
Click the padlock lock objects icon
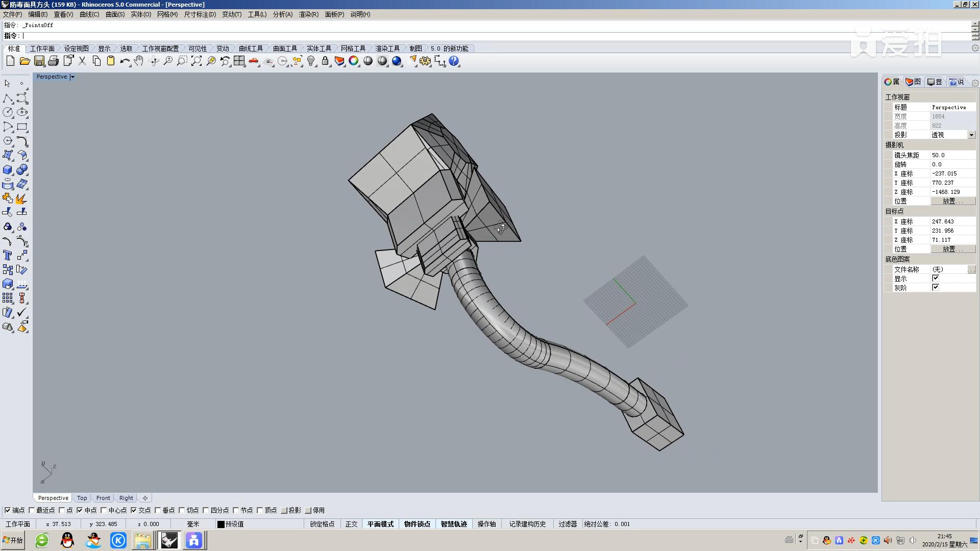click(x=325, y=61)
